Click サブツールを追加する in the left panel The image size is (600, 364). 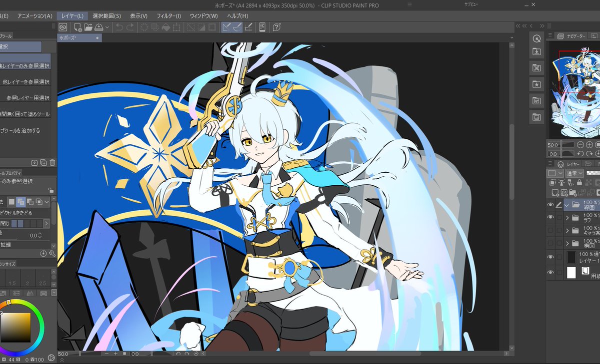click(x=24, y=130)
